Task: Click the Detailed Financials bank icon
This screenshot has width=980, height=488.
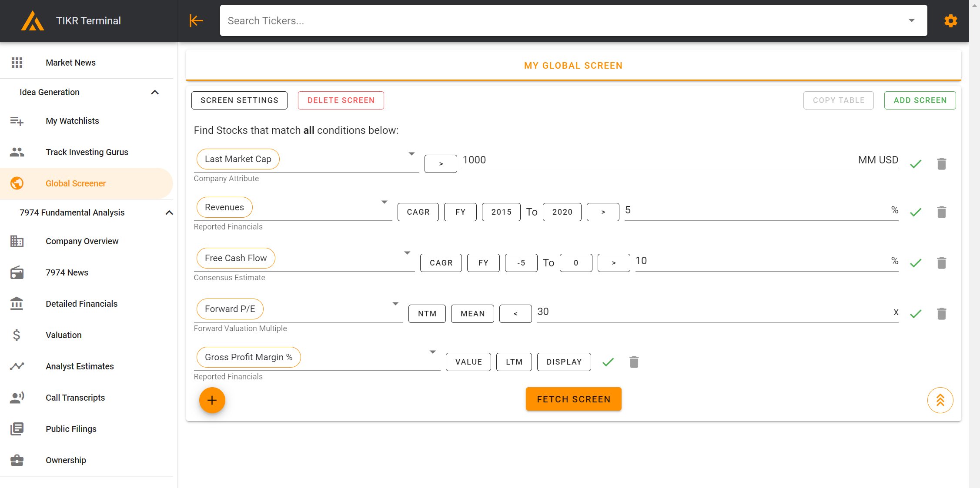Action: (x=16, y=304)
